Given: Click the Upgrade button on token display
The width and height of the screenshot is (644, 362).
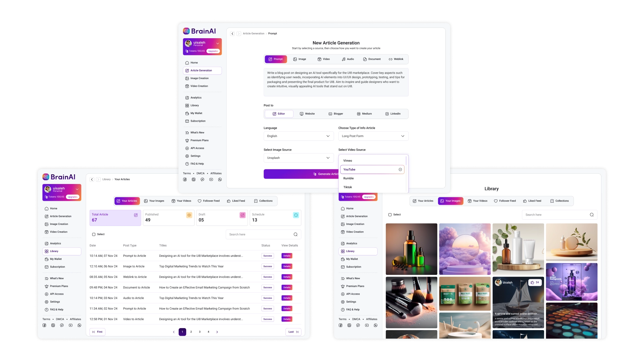Looking at the screenshot, I should tap(213, 51).
